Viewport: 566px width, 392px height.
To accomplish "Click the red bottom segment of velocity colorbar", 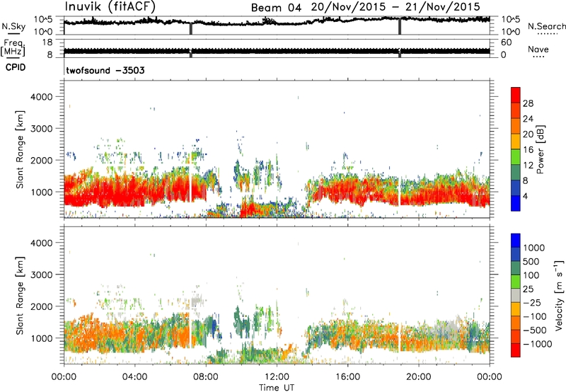I will click(x=516, y=350).
